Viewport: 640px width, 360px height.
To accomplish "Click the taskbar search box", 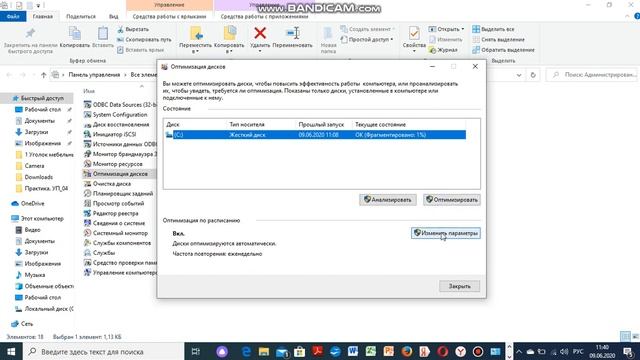I will pos(104,351).
